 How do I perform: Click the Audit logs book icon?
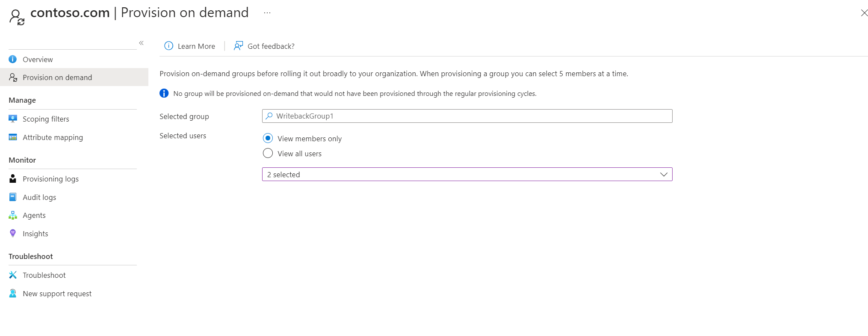pyautogui.click(x=13, y=197)
